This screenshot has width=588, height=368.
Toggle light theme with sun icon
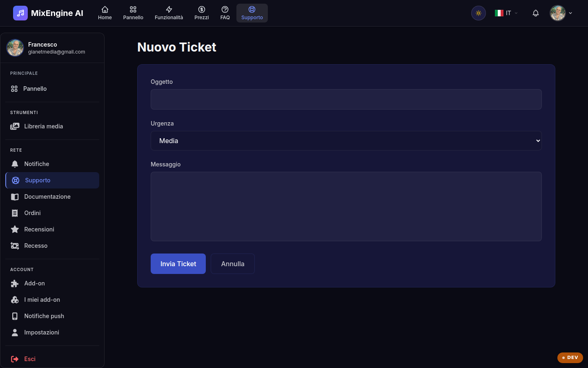pyautogui.click(x=479, y=13)
